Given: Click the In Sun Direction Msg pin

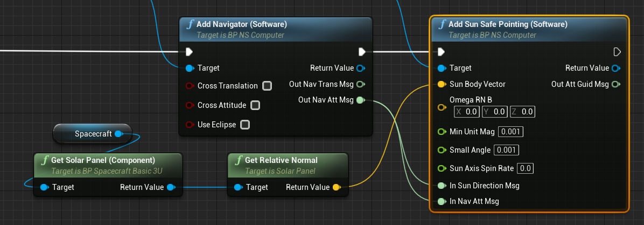Looking at the screenshot, I should point(442,185).
